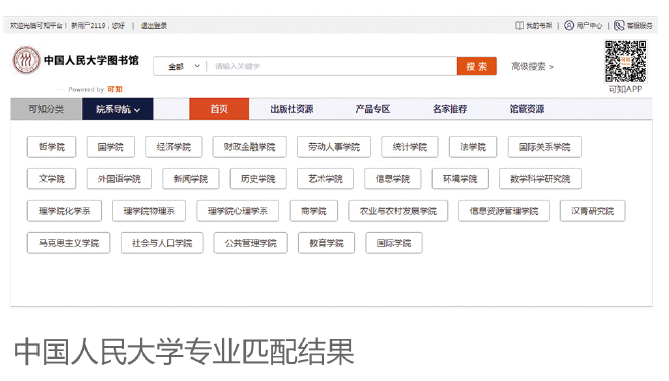Choose the 文学院 button
This screenshot has width=669, height=381.
point(52,179)
